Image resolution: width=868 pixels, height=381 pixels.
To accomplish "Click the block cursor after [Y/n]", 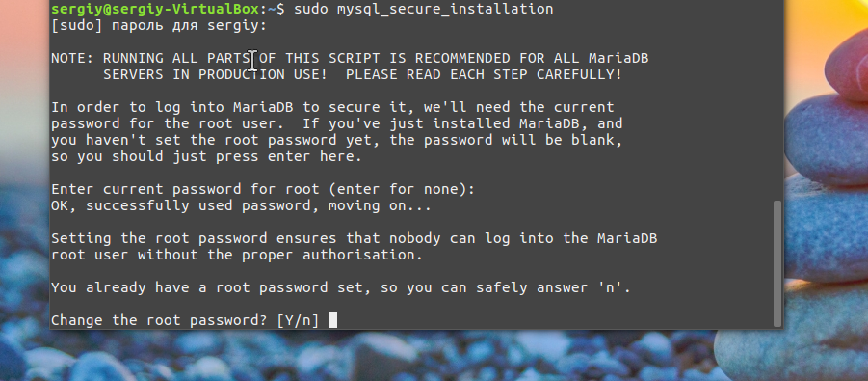I will [x=332, y=320].
